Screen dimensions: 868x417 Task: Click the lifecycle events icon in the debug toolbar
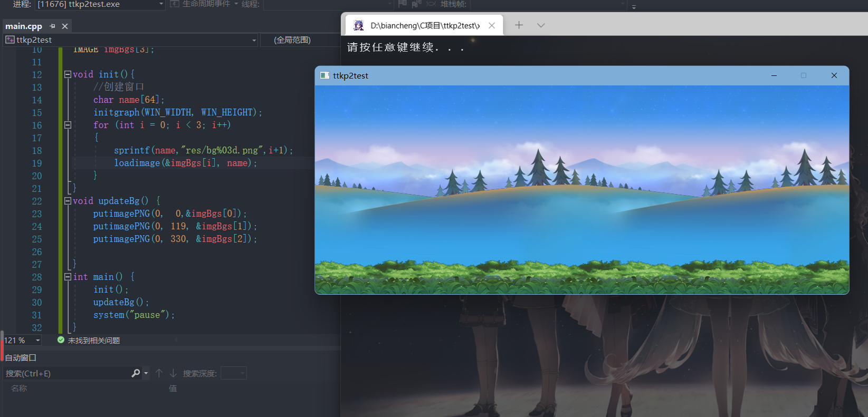pyautogui.click(x=175, y=4)
